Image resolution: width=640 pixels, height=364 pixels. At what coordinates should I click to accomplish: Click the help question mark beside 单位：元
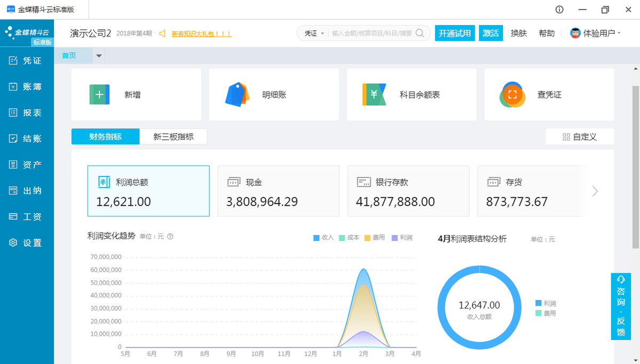(x=170, y=236)
